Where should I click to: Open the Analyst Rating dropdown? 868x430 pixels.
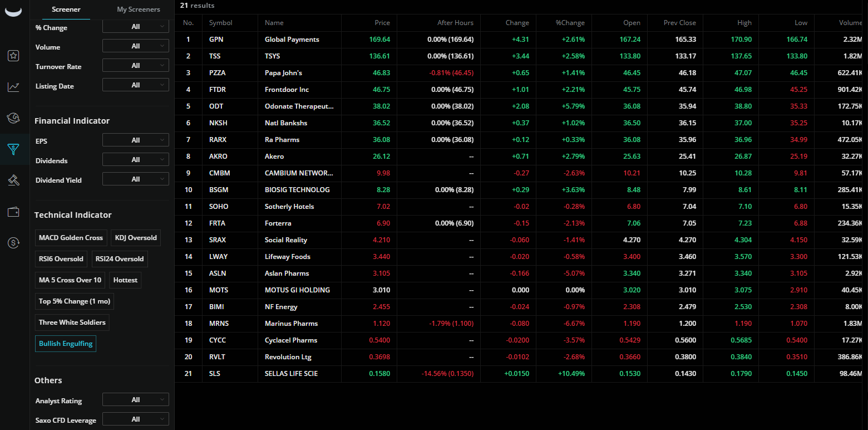click(136, 400)
